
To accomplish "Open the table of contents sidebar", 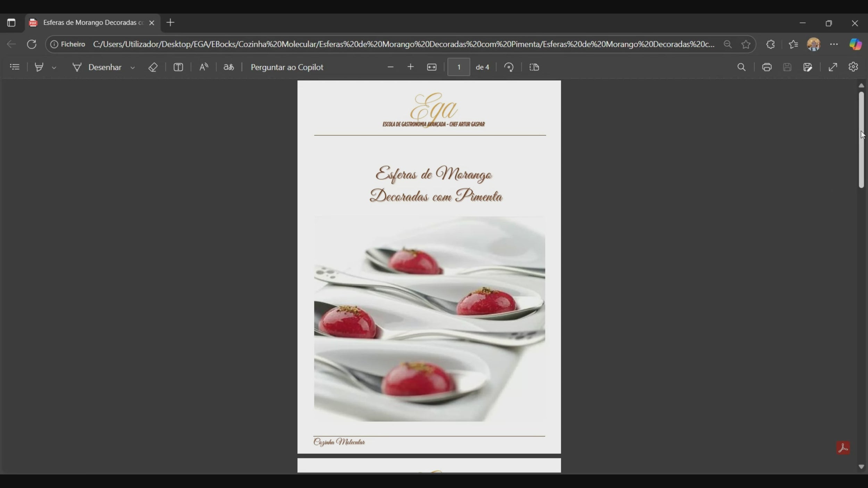I will 15,67.
